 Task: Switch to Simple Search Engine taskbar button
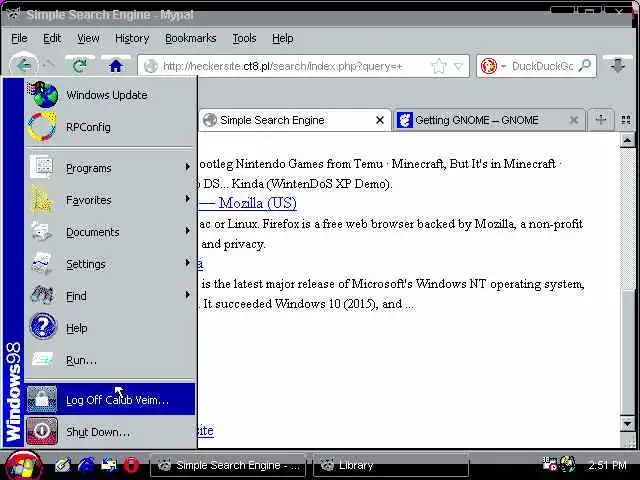pos(228,465)
